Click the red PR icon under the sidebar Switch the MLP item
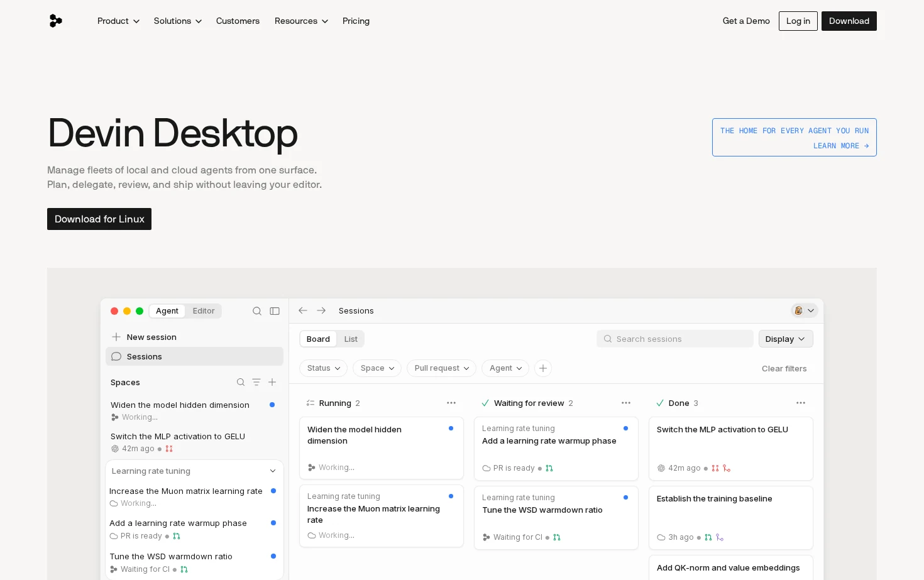 (x=169, y=449)
